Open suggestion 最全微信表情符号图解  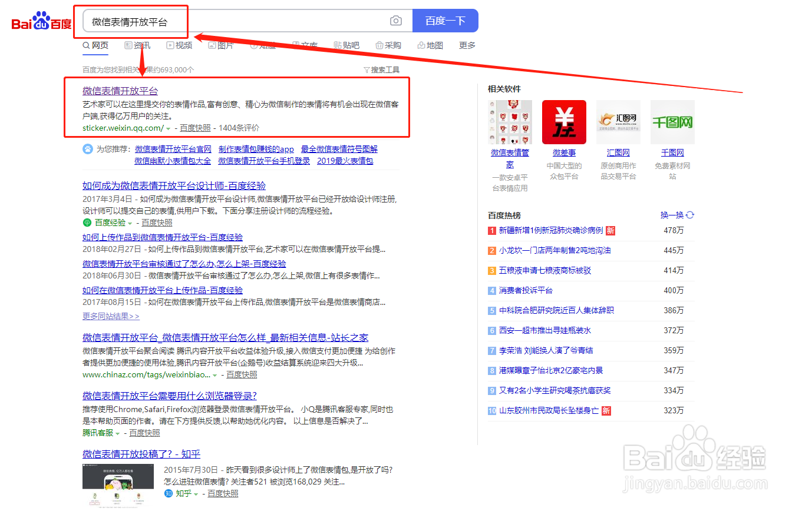point(339,149)
